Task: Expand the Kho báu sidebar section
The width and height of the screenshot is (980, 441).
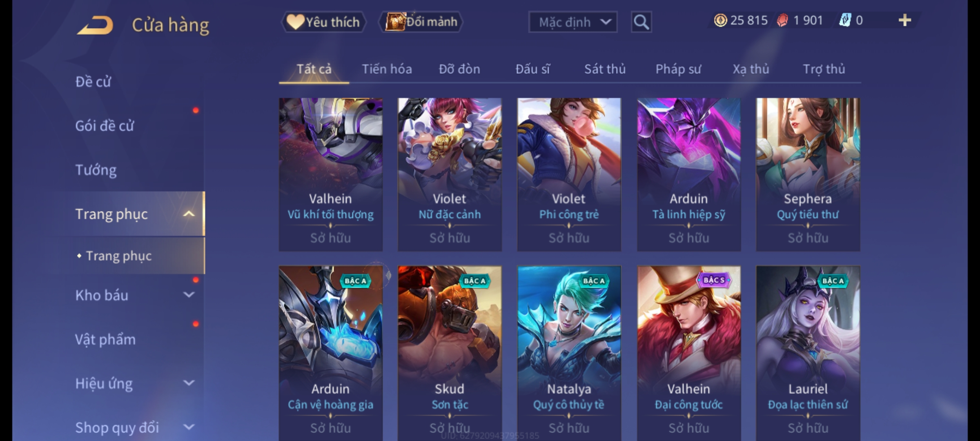Action: coord(189,295)
